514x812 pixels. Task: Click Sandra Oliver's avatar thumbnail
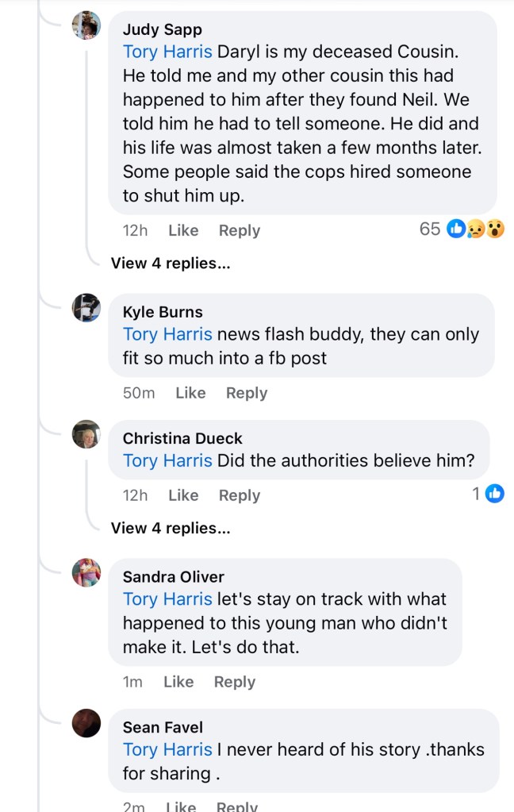tap(86, 572)
